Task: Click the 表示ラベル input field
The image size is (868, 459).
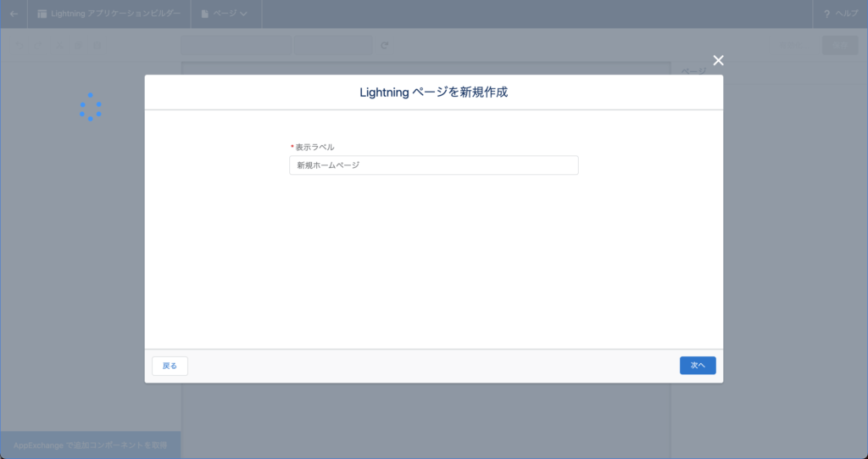Action: coord(433,165)
